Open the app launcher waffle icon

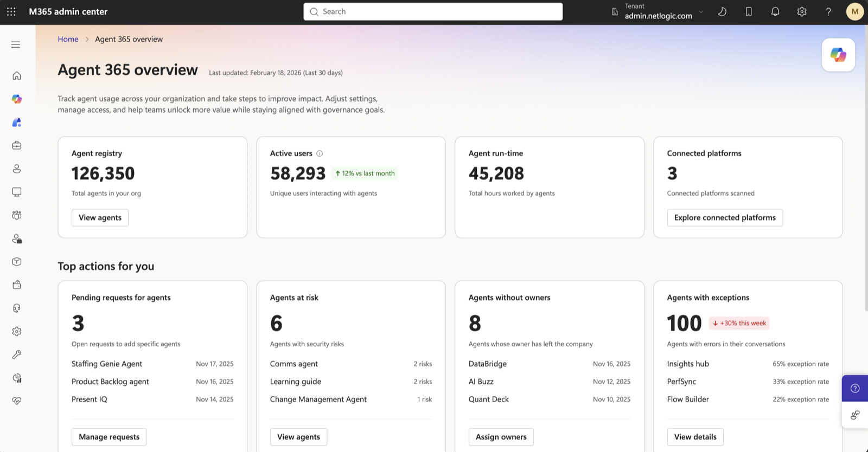[11, 11]
